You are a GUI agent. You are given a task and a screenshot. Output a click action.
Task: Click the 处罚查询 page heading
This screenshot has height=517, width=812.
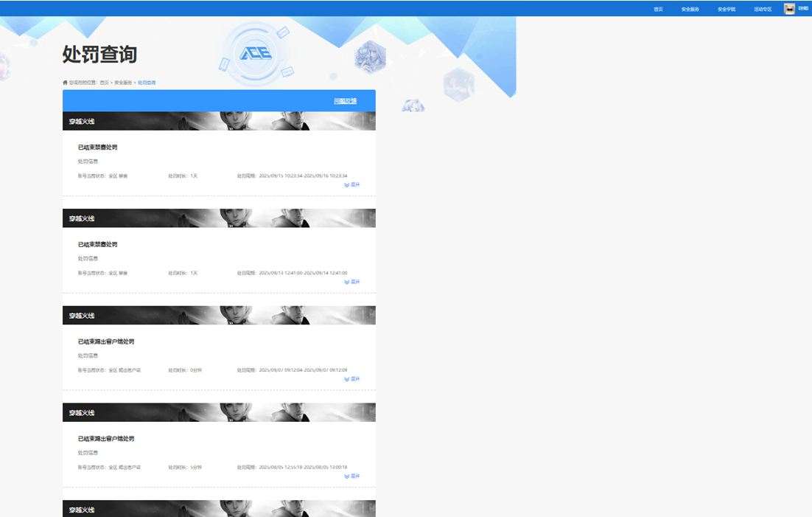tap(99, 54)
